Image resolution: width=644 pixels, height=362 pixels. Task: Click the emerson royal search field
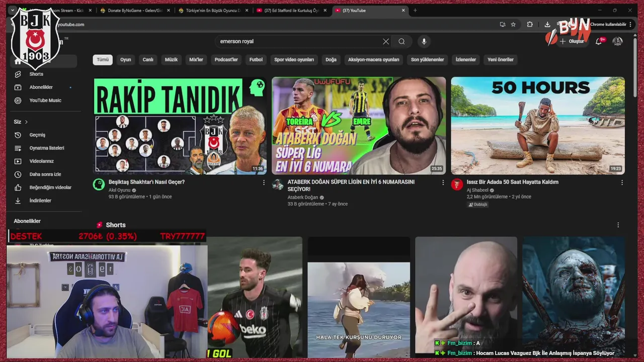tap(299, 41)
